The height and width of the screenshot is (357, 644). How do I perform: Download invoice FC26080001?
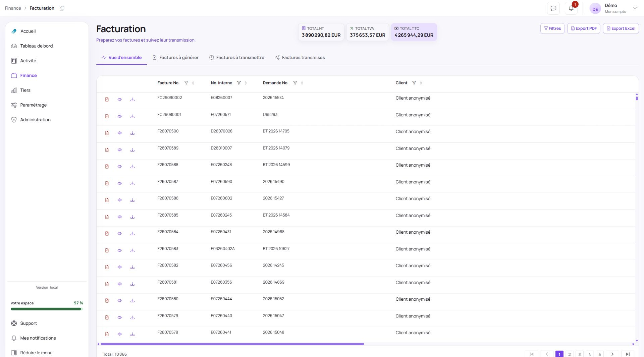[132, 116]
